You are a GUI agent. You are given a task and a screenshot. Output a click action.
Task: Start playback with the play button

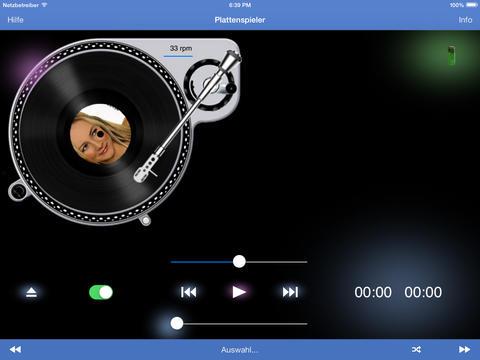tap(239, 292)
